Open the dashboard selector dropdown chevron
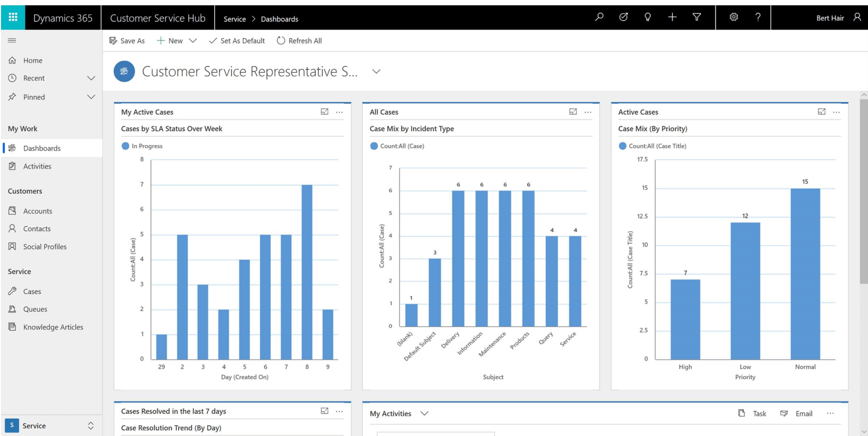868x436 pixels. [x=376, y=72]
